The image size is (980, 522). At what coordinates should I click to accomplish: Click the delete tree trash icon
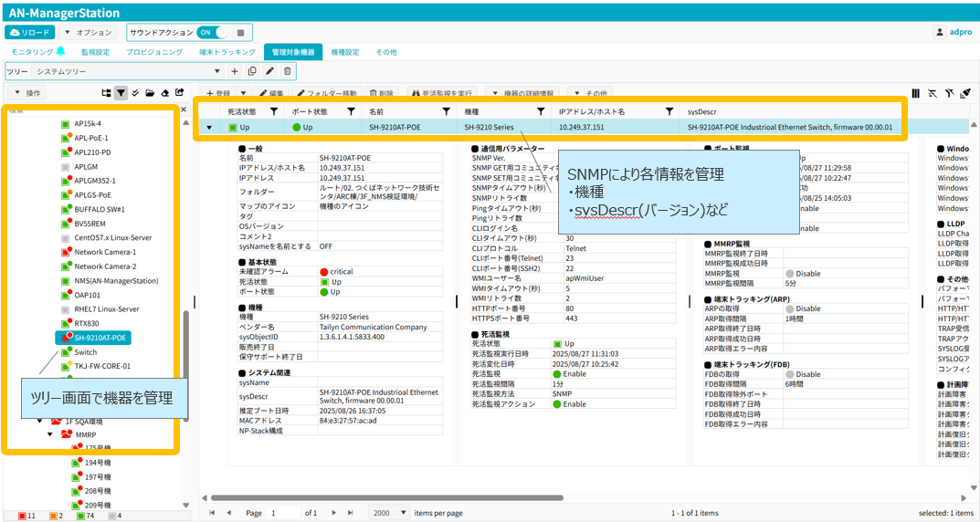coord(287,71)
